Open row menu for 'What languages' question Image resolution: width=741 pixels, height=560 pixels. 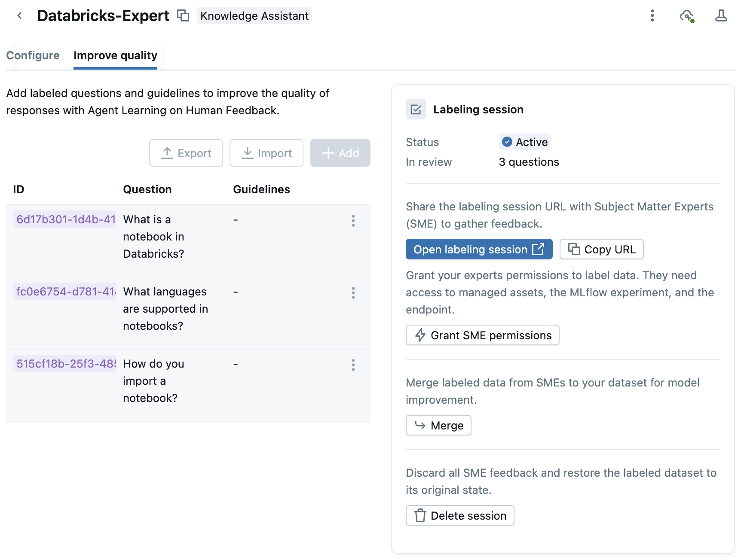click(x=353, y=293)
